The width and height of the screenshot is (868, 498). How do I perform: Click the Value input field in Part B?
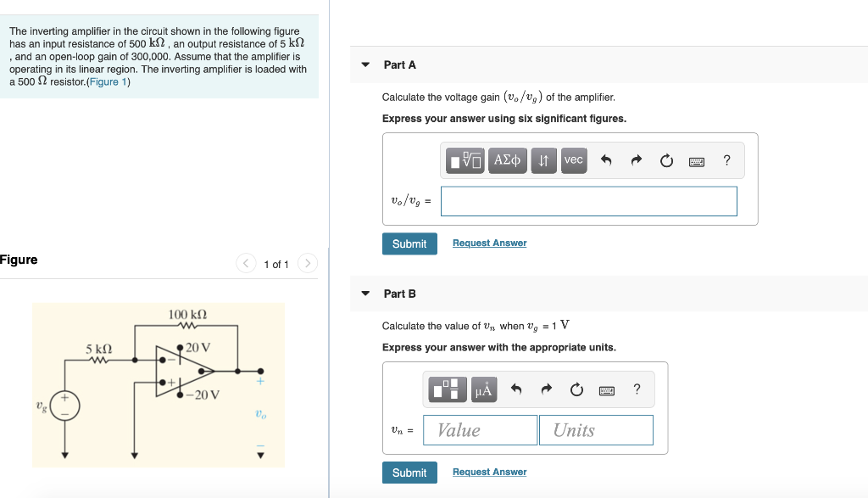tap(479, 430)
